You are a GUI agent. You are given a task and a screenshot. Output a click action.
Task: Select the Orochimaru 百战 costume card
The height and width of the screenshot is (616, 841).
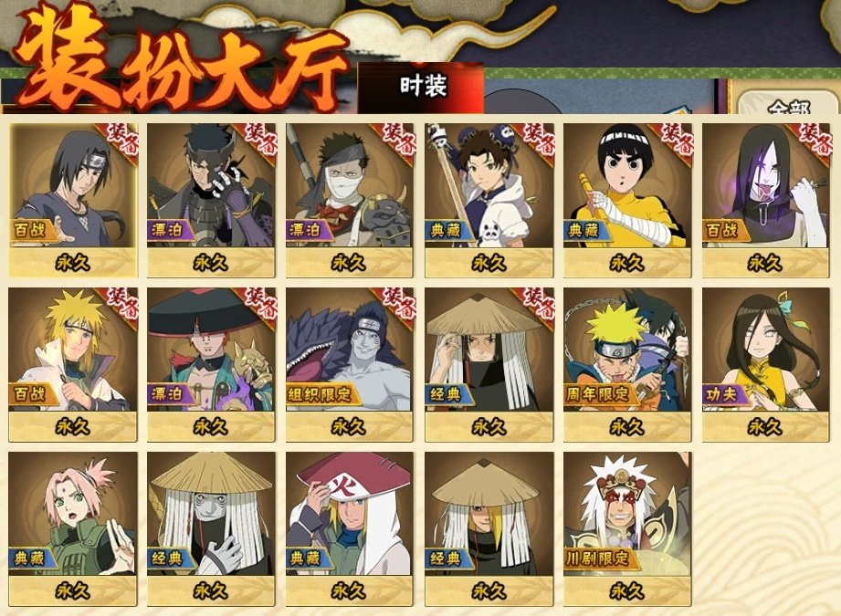click(x=766, y=200)
